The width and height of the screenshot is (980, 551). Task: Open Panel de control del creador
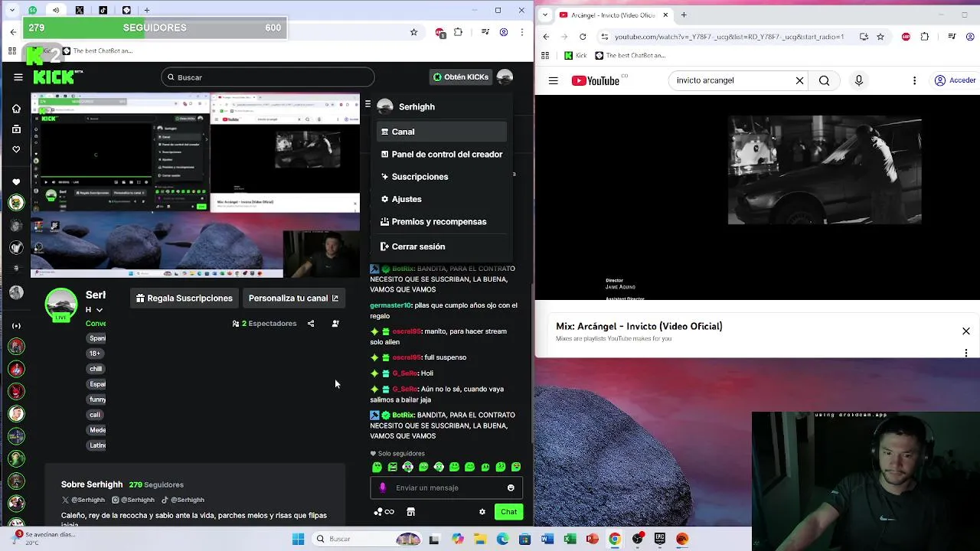click(442, 154)
